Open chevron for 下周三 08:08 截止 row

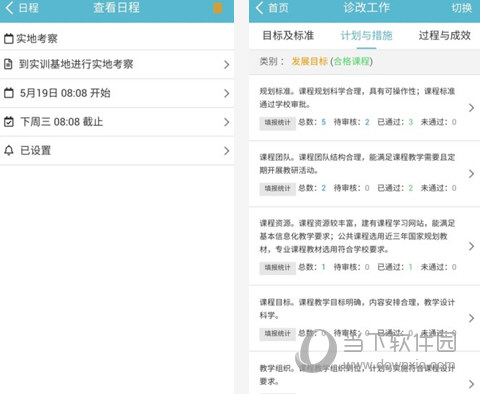point(227,122)
